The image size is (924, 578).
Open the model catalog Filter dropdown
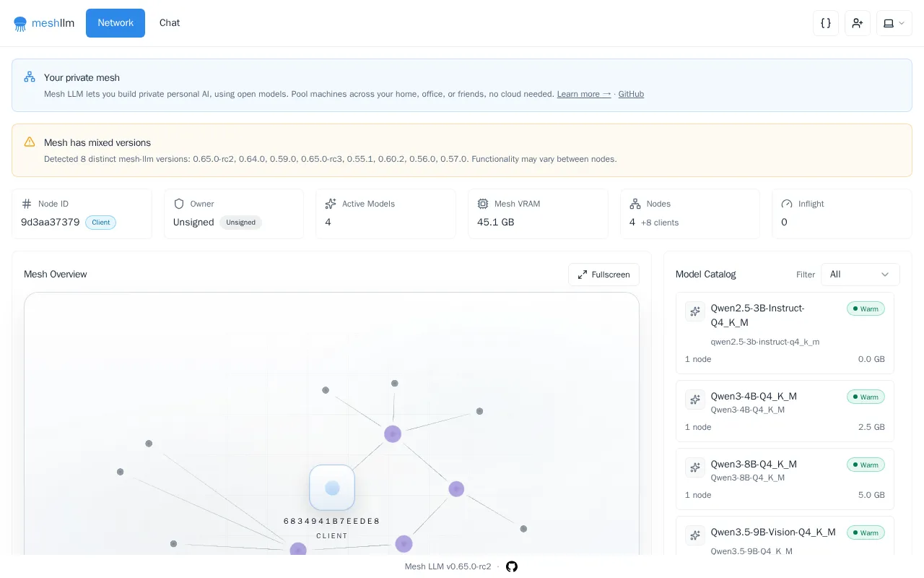(x=860, y=275)
